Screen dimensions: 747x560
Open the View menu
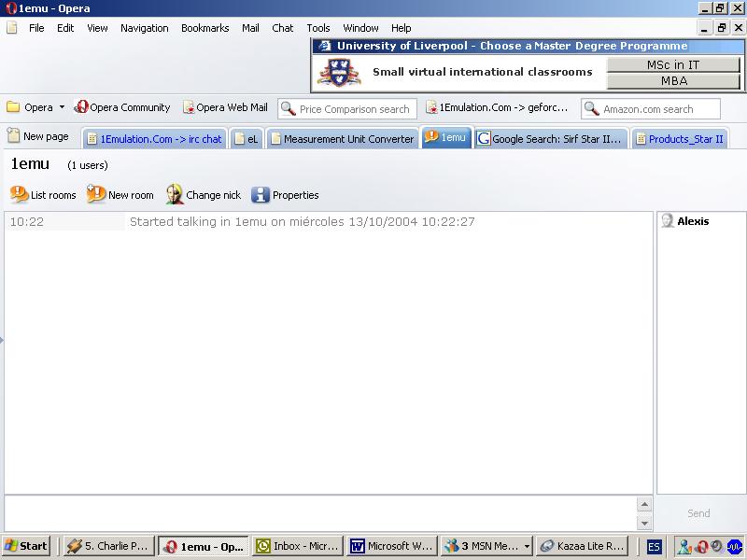pyautogui.click(x=97, y=28)
